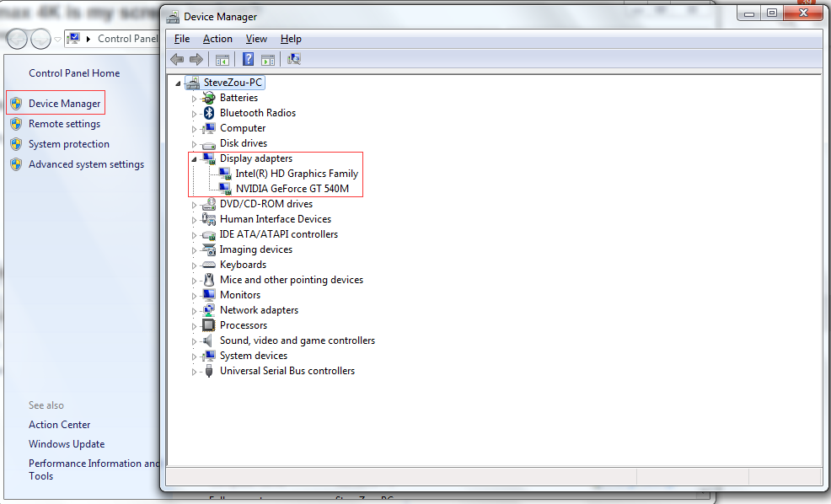831x504 pixels.
Task: Click the shield icon beside Remote settings
Action: (16, 124)
